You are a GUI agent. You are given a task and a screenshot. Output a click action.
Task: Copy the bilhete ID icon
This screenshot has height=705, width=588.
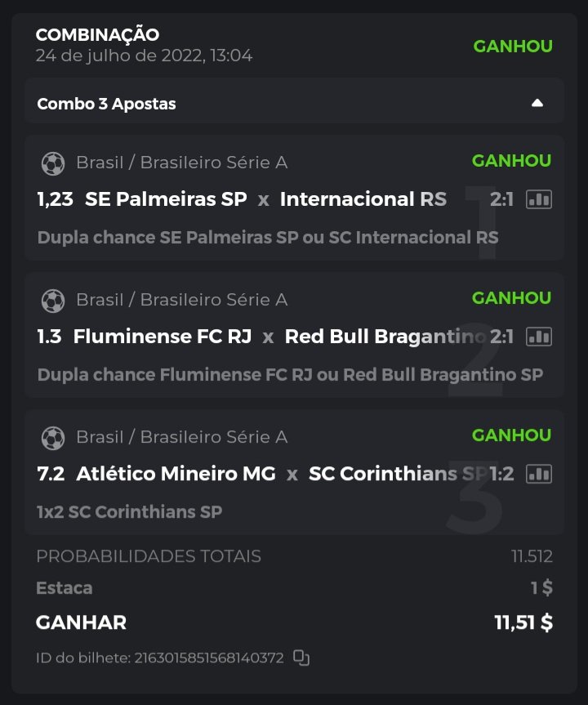click(x=301, y=658)
